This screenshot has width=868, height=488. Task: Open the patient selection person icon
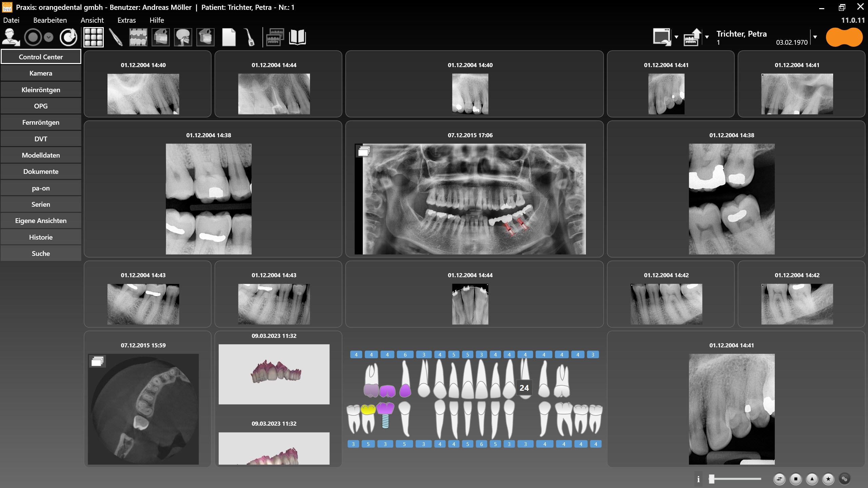click(11, 37)
